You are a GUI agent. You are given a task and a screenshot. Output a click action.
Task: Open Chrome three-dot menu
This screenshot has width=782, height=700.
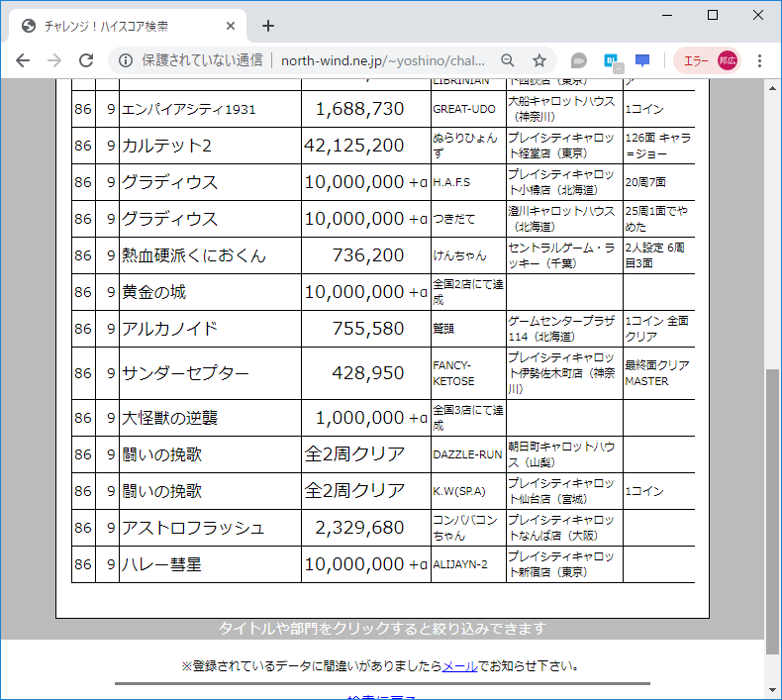point(759,60)
